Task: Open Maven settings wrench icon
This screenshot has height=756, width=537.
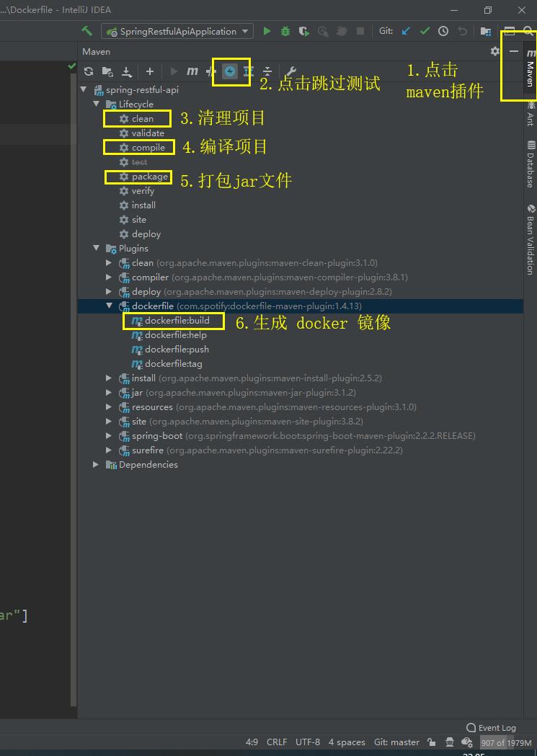Action: tap(290, 71)
